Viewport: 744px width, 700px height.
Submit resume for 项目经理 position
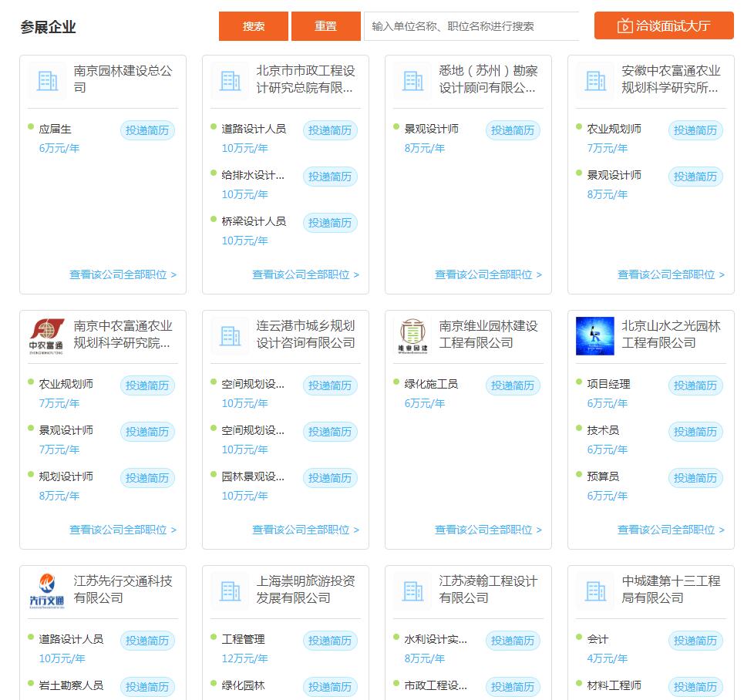(x=695, y=385)
